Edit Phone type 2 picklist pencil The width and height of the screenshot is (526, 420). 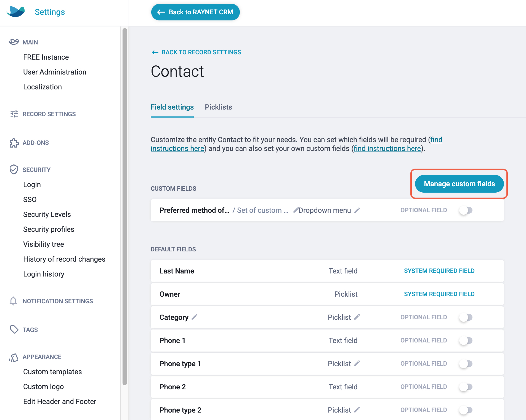pyautogui.click(x=357, y=410)
